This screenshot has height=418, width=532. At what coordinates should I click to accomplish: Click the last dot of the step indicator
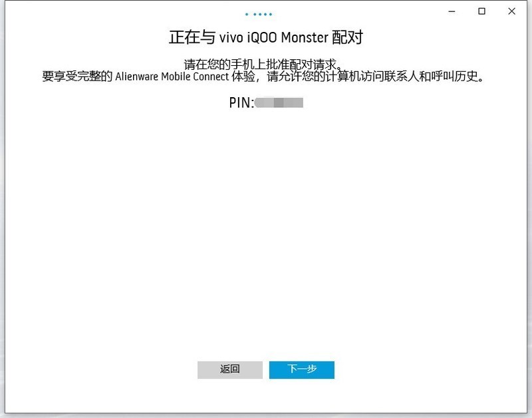click(270, 13)
